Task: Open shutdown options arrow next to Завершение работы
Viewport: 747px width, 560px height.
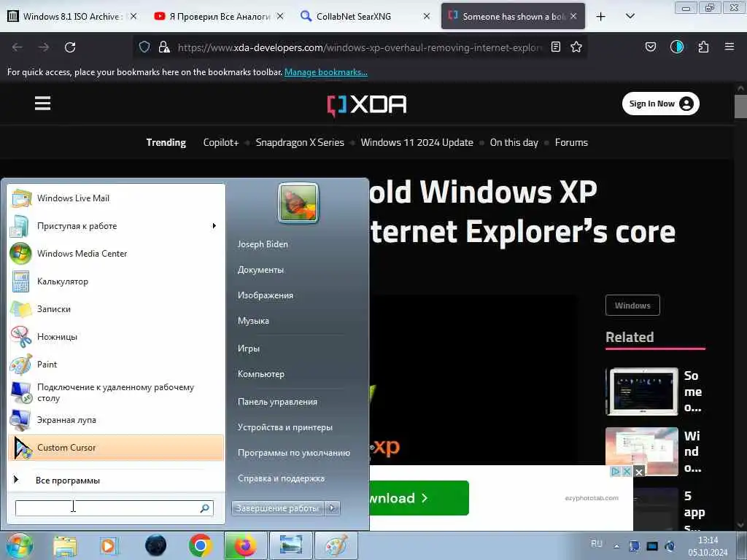Action: point(333,508)
